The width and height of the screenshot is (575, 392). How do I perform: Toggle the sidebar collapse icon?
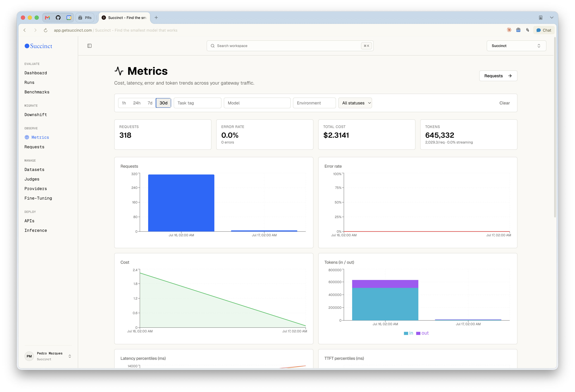(90, 46)
